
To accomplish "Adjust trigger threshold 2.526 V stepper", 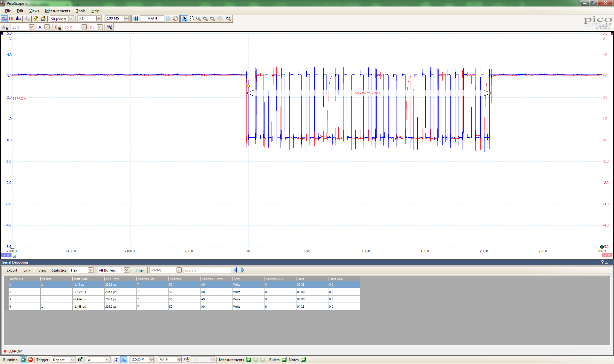I will (x=152, y=360).
